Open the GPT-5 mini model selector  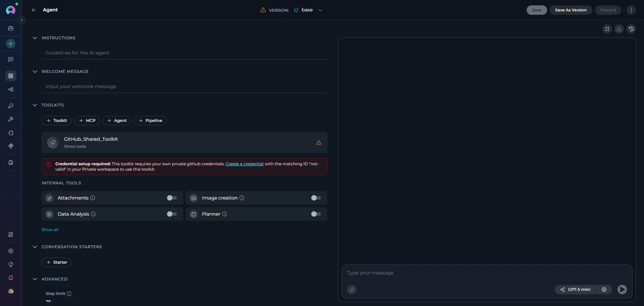(575, 290)
